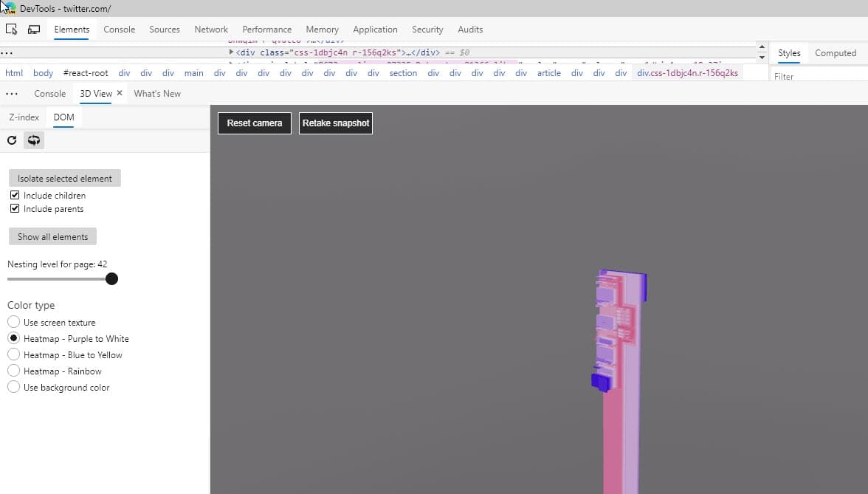868x494 pixels.
Task: Select the 3D View drawer tab
Action: [96, 94]
